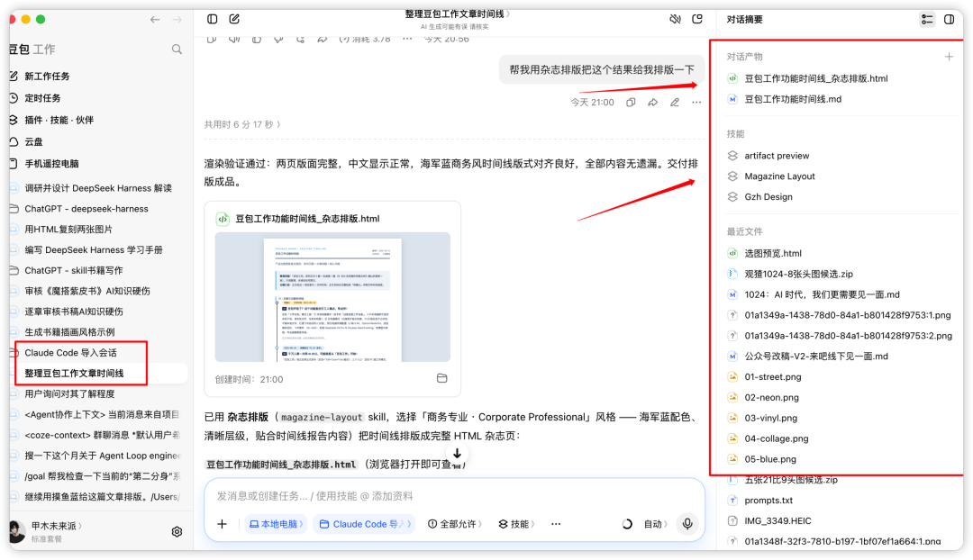Open the artifact preview skill
973x560 pixels.
pos(777,156)
